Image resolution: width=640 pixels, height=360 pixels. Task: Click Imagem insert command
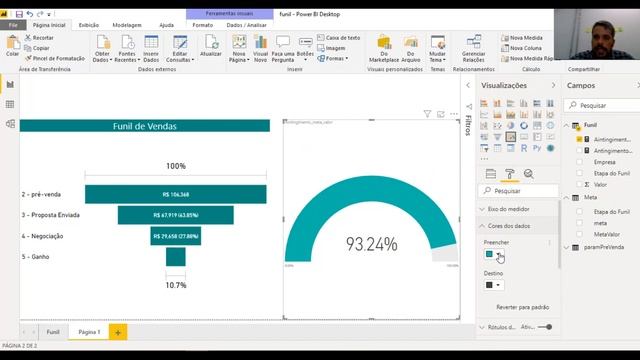coord(331,48)
